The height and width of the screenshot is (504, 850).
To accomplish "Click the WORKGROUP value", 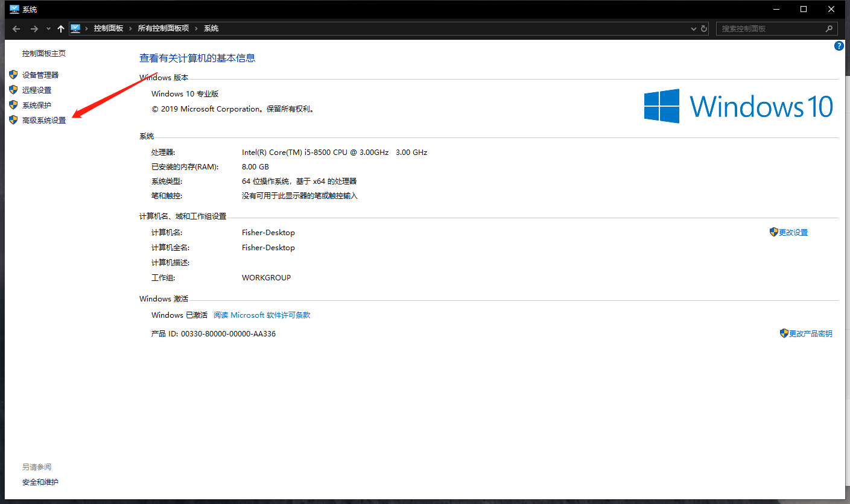I will [266, 278].
